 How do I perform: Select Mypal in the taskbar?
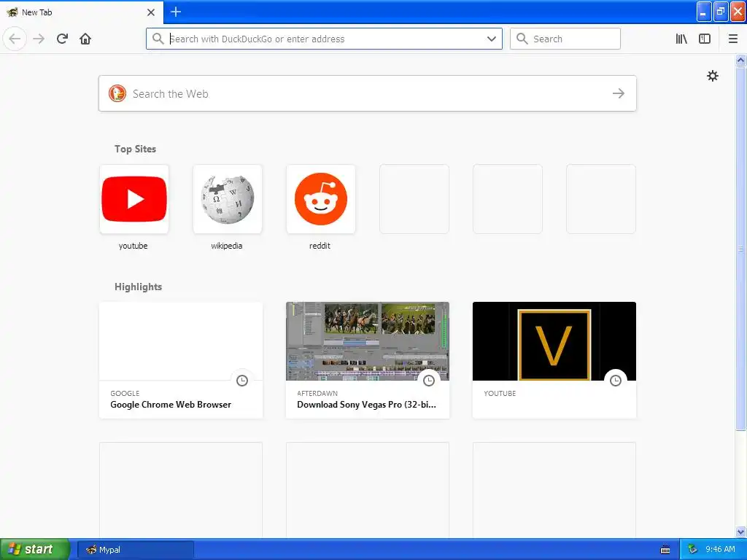click(135, 550)
